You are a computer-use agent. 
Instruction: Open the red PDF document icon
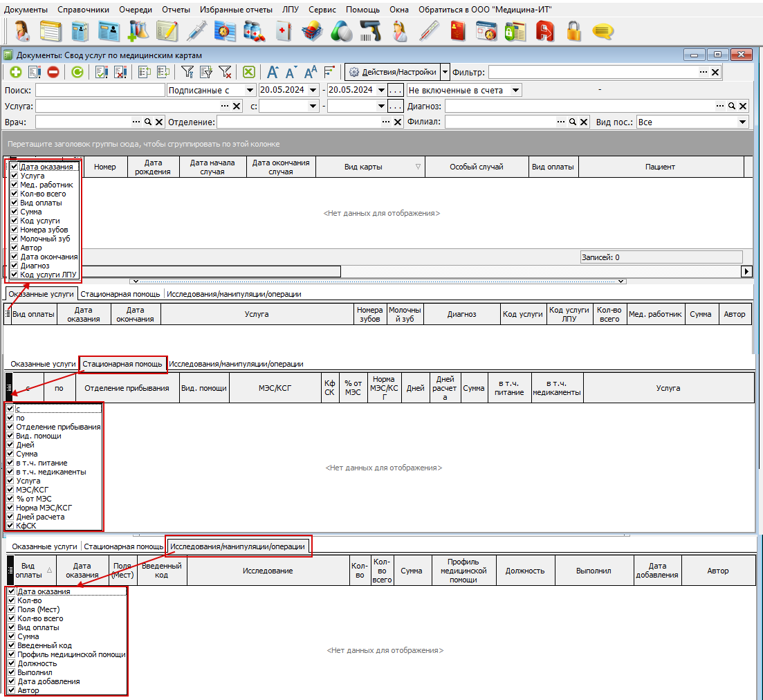(544, 32)
